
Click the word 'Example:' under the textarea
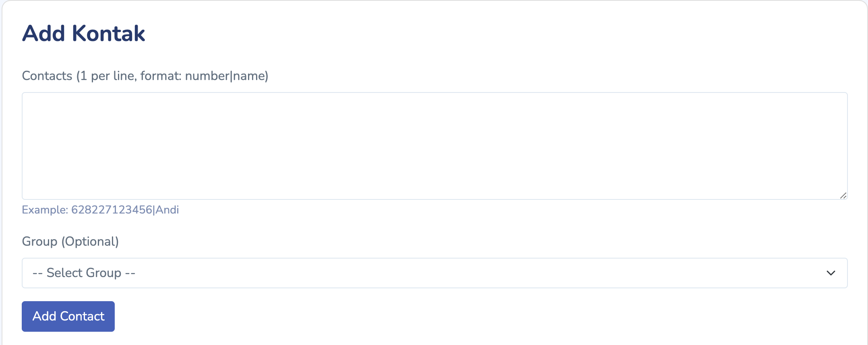pos(45,210)
